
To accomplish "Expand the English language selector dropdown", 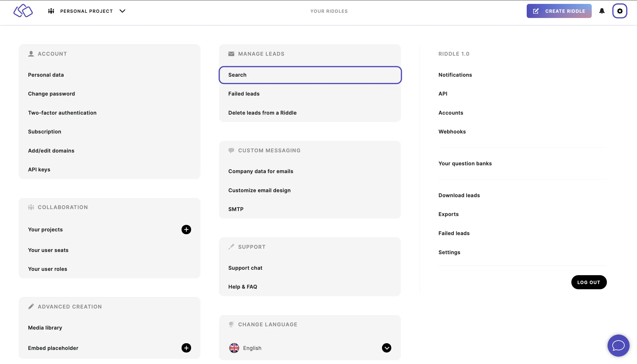I will pos(386,348).
